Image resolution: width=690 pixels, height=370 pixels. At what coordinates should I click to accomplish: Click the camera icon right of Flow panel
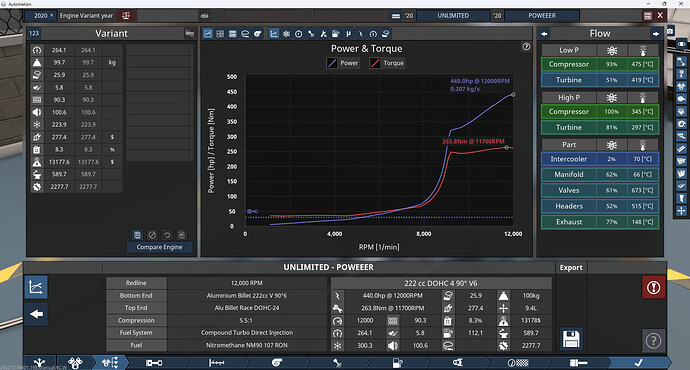click(670, 31)
